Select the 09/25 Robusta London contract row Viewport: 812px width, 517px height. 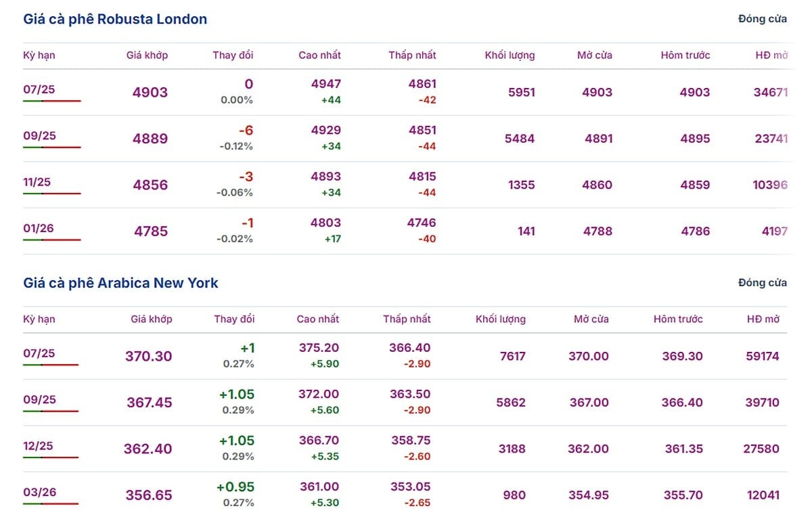tap(405, 138)
